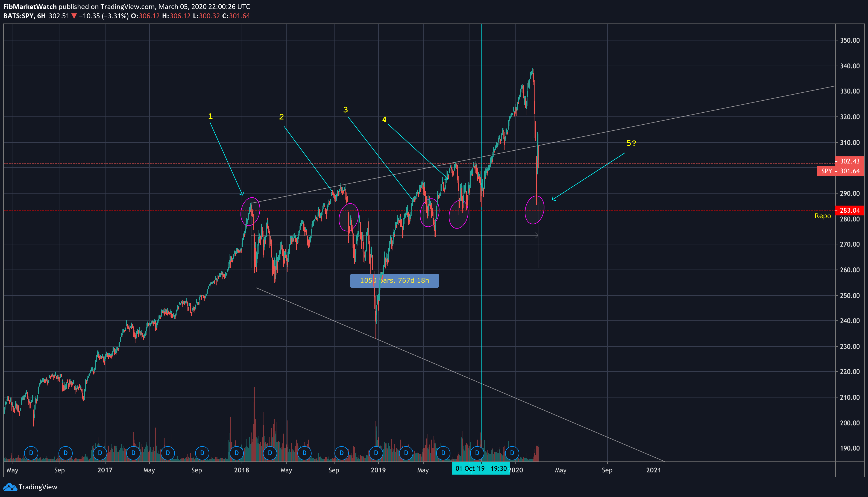Screen dimensions: 868x497
Task: Click the 302.43 price label on axis
Action: [850, 161]
